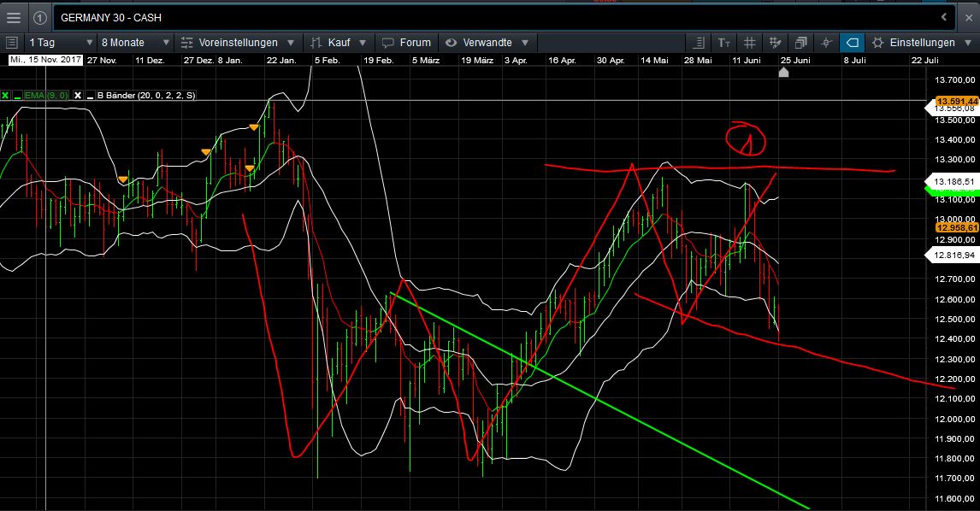Click the orange 13.591,44 price label
This screenshot has width=980, height=511.
[x=958, y=101]
